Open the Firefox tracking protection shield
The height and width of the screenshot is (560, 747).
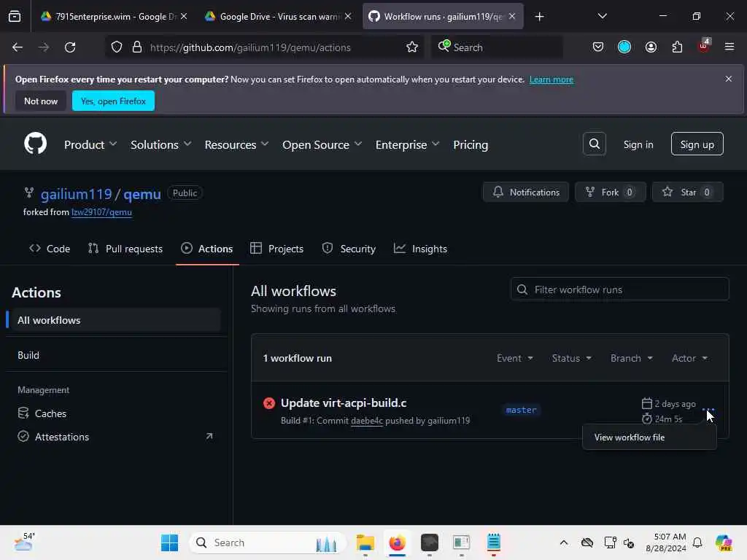[117, 47]
